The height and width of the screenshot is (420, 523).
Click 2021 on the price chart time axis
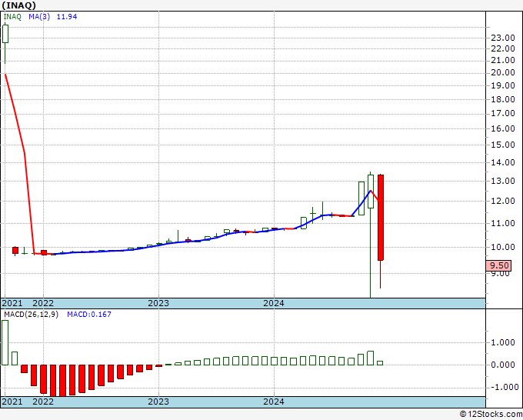point(12,303)
